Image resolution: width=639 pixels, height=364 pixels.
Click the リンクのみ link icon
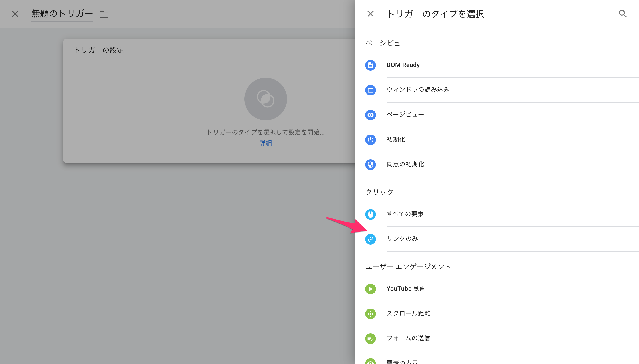point(370,239)
